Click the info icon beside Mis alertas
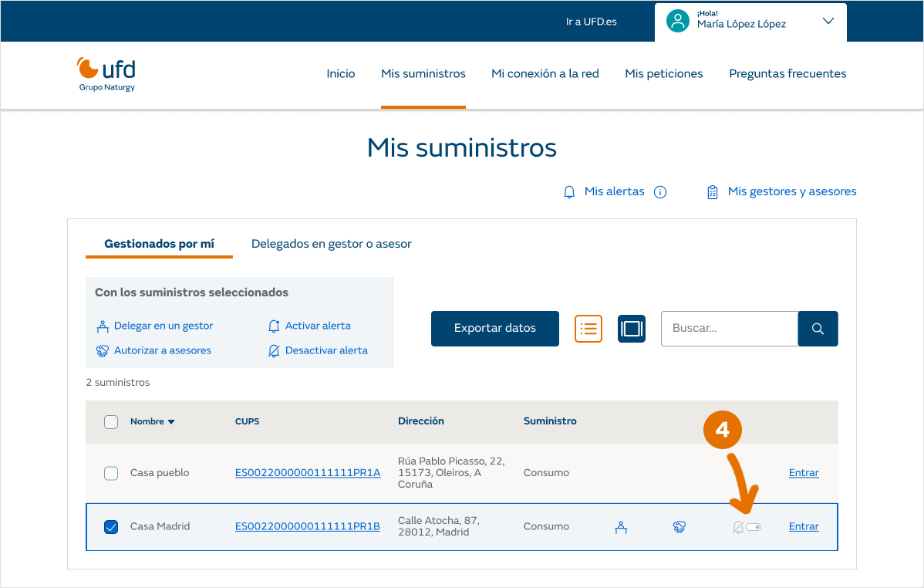924x588 pixels. [x=660, y=192]
